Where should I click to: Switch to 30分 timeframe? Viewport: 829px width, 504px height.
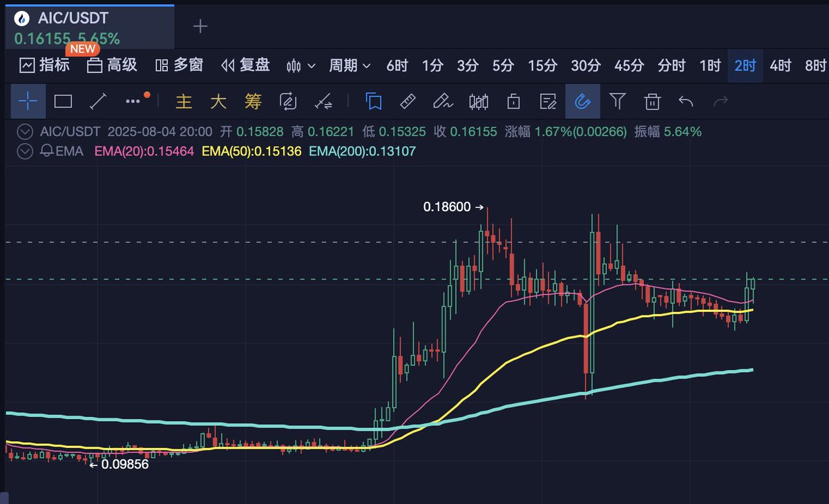586,66
